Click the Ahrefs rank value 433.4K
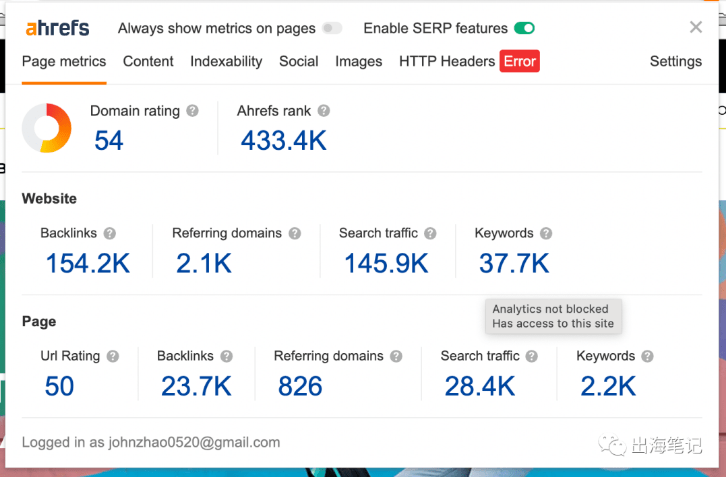Image resolution: width=727 pixels, height=478 pixels. pos(284,140)
